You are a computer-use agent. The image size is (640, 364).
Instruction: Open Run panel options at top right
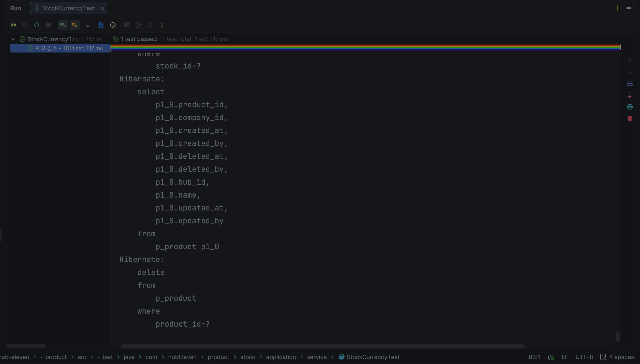617,8
